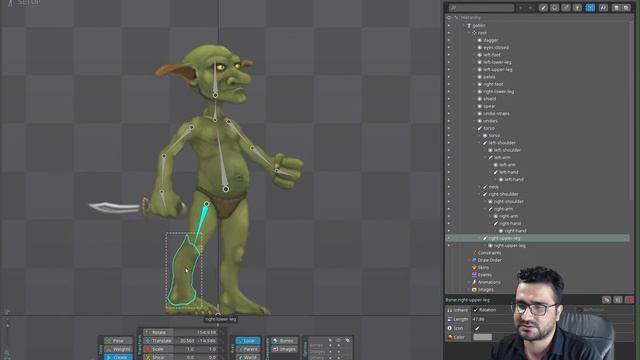Screen dimensions: 640x360
Task: Click the red delete bone icon
Action: coord(629,300)
